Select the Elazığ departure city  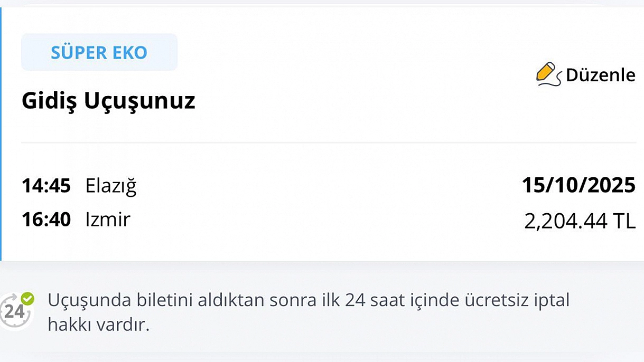(111, 186)
